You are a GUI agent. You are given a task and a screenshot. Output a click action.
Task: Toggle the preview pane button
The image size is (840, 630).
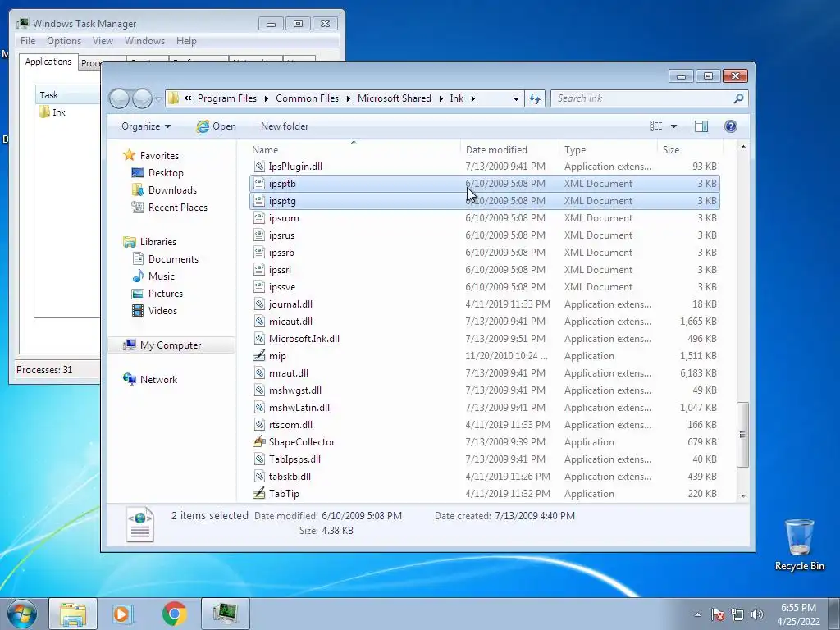[701, 126]
